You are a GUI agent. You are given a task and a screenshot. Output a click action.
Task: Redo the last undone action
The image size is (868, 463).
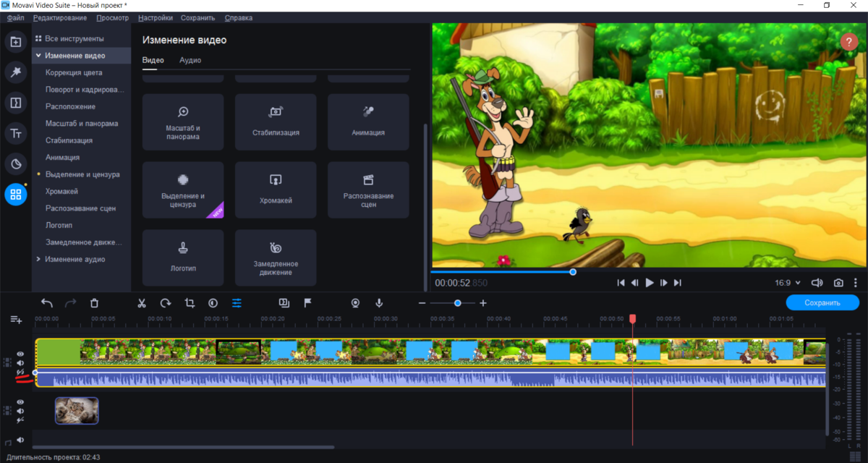tap(71, 303)
